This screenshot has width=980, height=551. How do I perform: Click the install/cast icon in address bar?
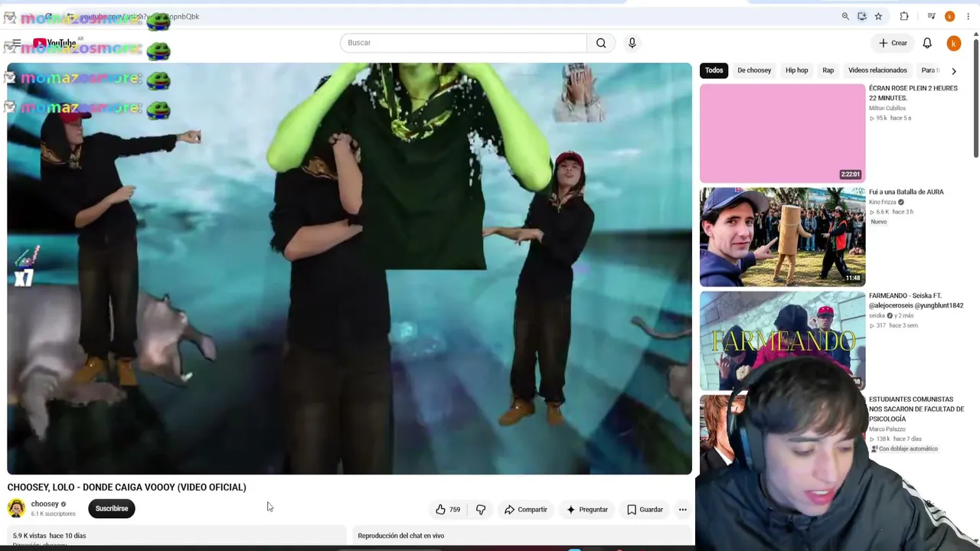862,17
